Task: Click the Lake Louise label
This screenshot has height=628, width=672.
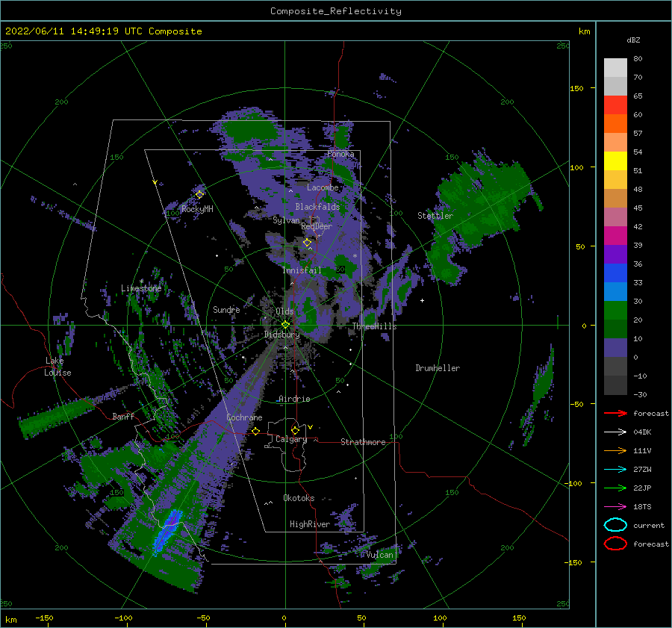Action: coord(57,367)
